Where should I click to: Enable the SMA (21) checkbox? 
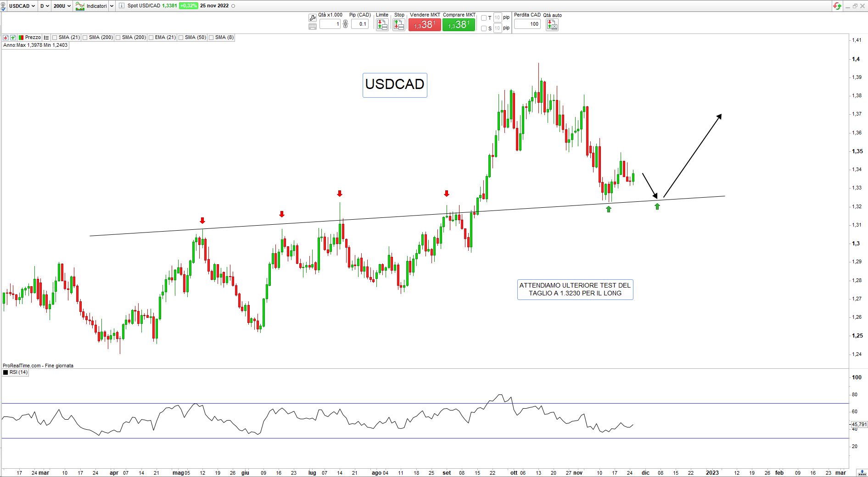pos(55,38)
